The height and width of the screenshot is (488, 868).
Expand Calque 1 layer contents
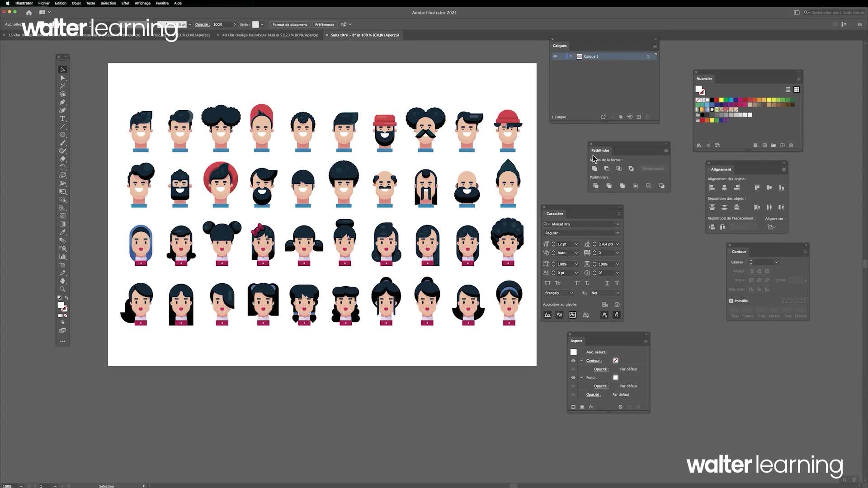pyautogui.click(x=571, y=56)
